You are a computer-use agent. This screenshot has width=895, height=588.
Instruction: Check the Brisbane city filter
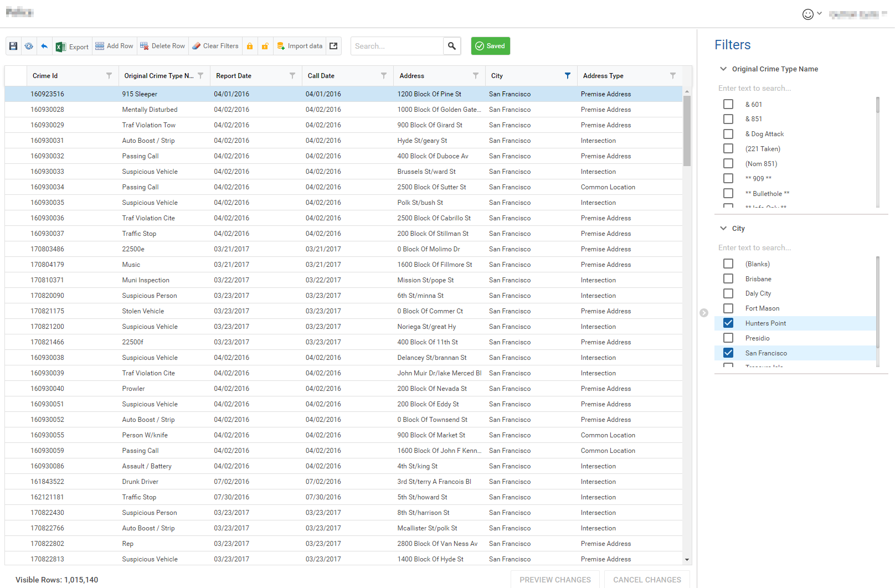coord(728,278)
